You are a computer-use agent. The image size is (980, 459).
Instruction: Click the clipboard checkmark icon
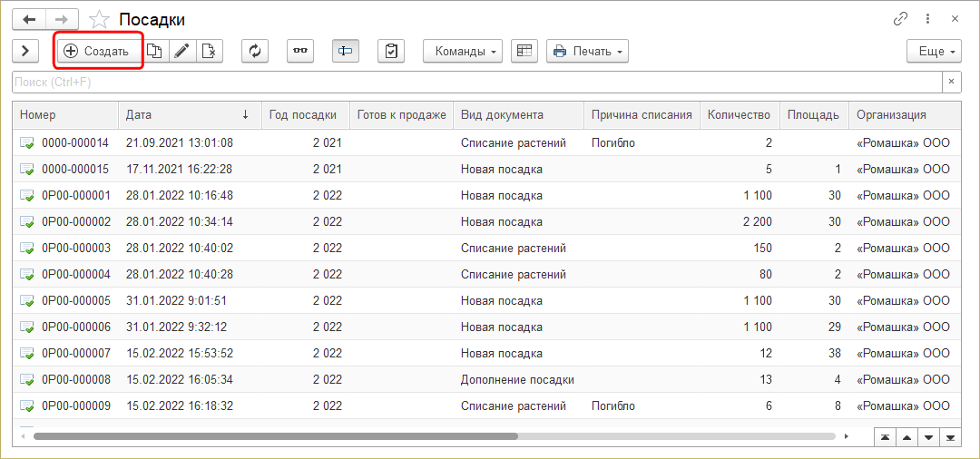tap(391, 51)
